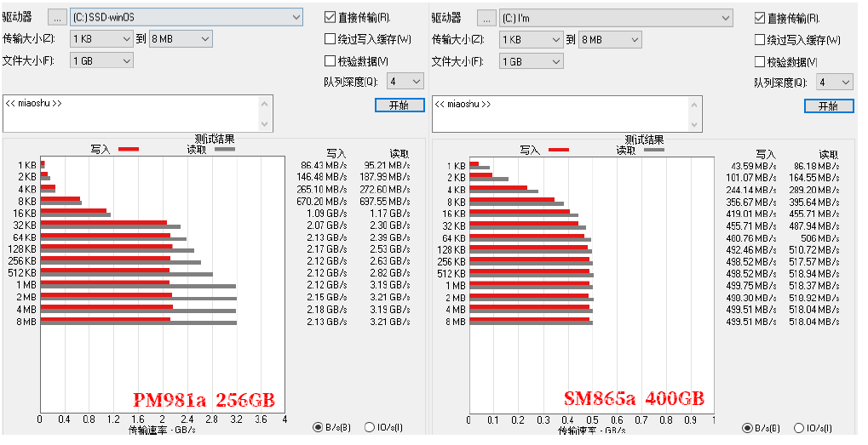Viewport: 868px width, 445px height.
Task: Click 开始 start button in left panel
Action: (400, 105)
